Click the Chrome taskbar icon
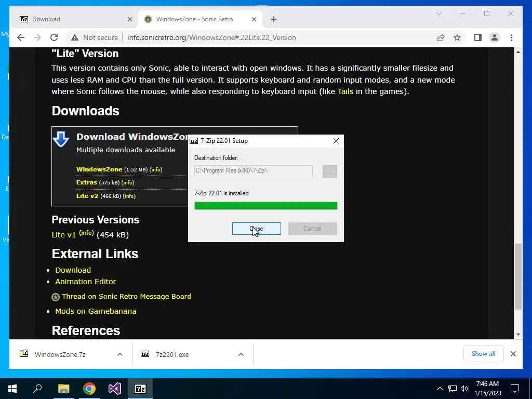Screen dimensions: 532x399 tap(89, 389)
